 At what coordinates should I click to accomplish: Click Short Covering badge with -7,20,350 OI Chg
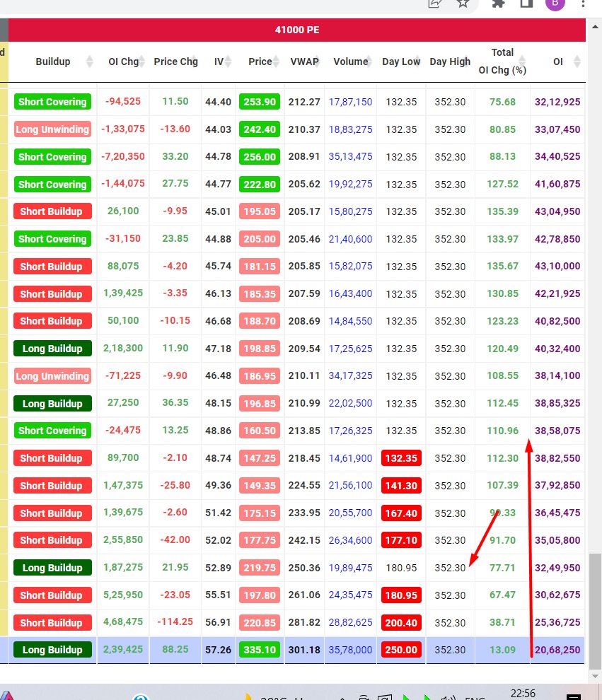click(x=52, y=157)
